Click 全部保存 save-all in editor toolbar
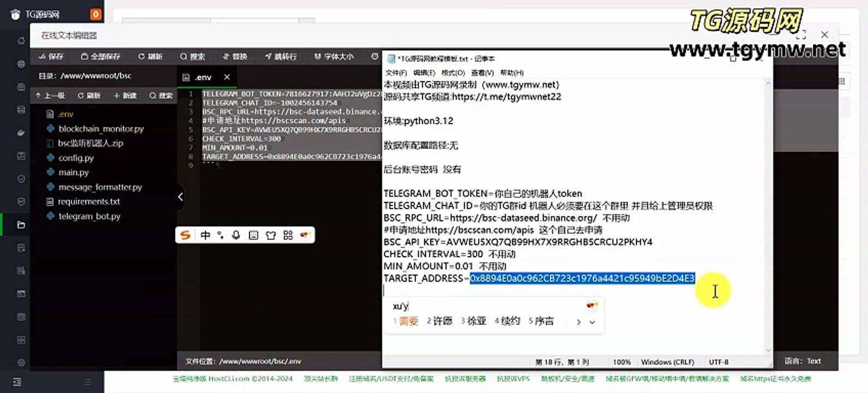 [100, 56]
